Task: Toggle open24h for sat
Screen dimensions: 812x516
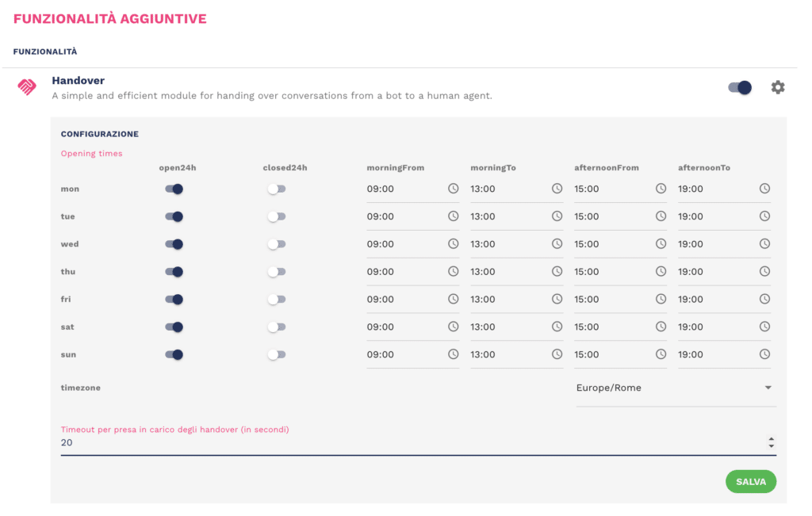Action: pyautogui.click(x=174, y=327)
